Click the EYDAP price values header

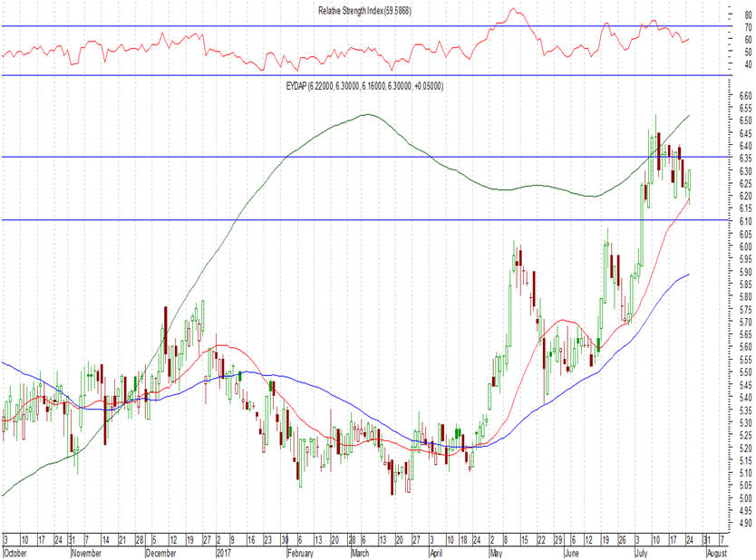tap(364, 86)
